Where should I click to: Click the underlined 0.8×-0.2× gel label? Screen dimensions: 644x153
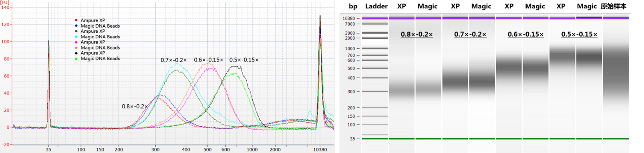pyautogui.click(x=417, y=34)
